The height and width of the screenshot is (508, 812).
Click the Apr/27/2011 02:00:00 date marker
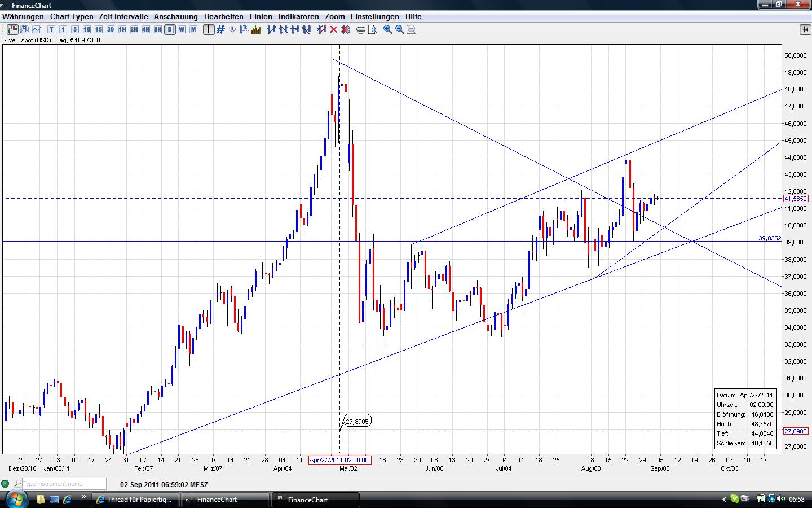tap(339, 460)
